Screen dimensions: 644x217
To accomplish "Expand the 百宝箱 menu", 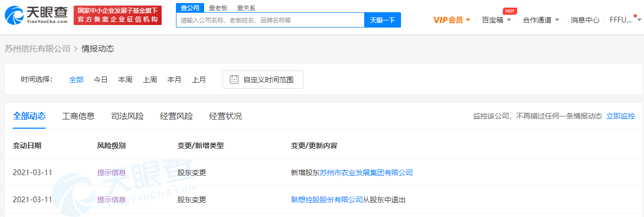I will pos(496,20).
